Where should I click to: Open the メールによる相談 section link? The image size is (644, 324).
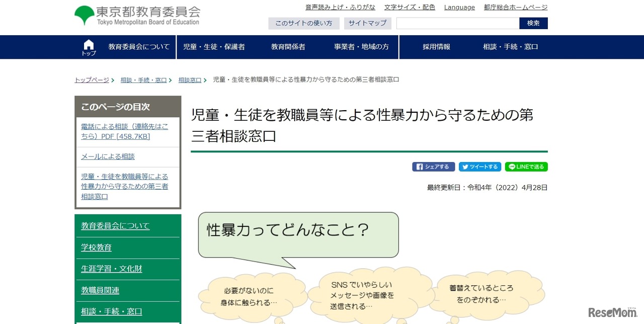[x=109, y=156]
